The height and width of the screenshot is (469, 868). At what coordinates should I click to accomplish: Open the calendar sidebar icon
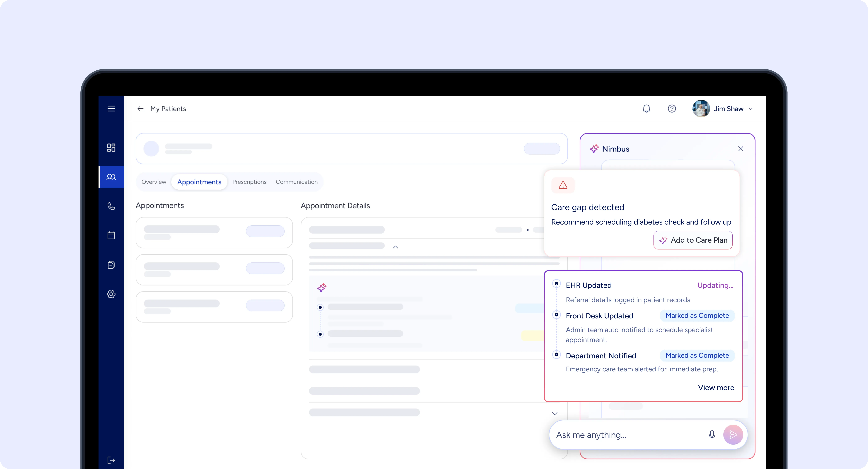pos(111,235)
